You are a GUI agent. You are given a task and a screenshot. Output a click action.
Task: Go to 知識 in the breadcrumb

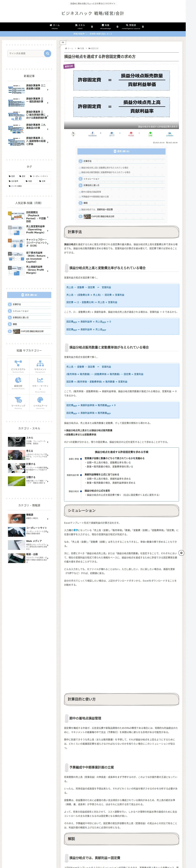(82, 48)
